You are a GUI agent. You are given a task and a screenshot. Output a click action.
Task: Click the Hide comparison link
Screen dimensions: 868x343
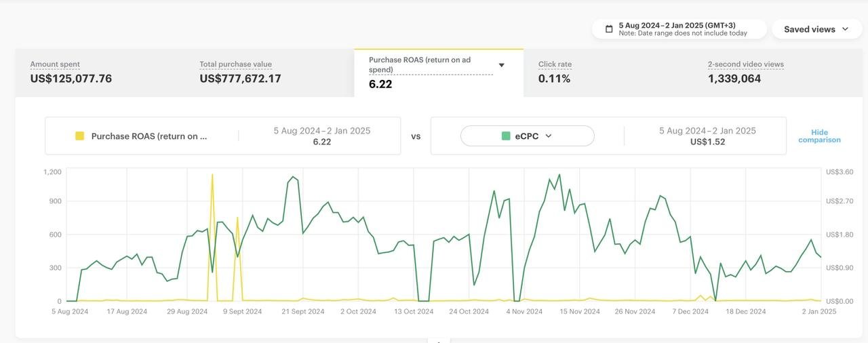coord(819,136)
